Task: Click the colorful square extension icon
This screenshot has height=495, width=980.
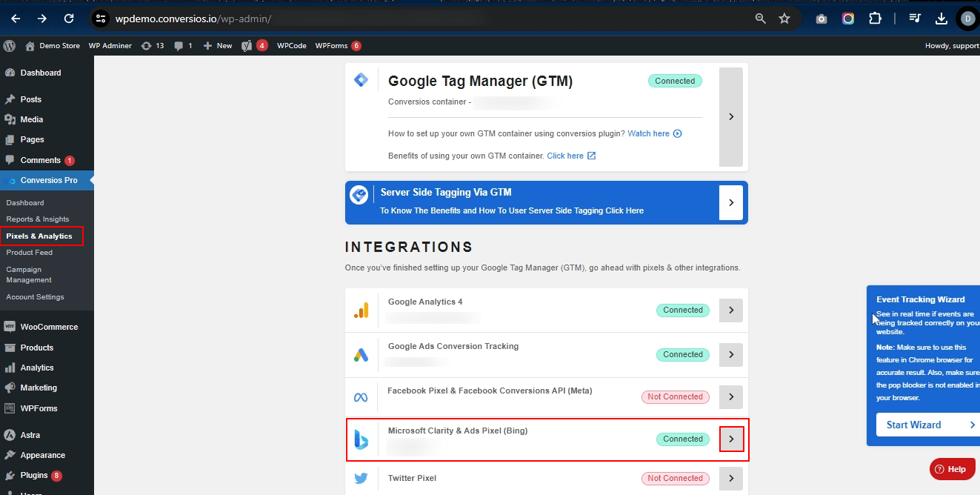Action: coord(848,19)
